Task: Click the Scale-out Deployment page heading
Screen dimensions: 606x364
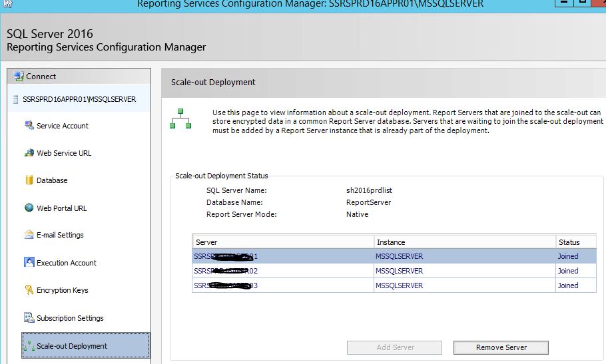Action: 213,83
